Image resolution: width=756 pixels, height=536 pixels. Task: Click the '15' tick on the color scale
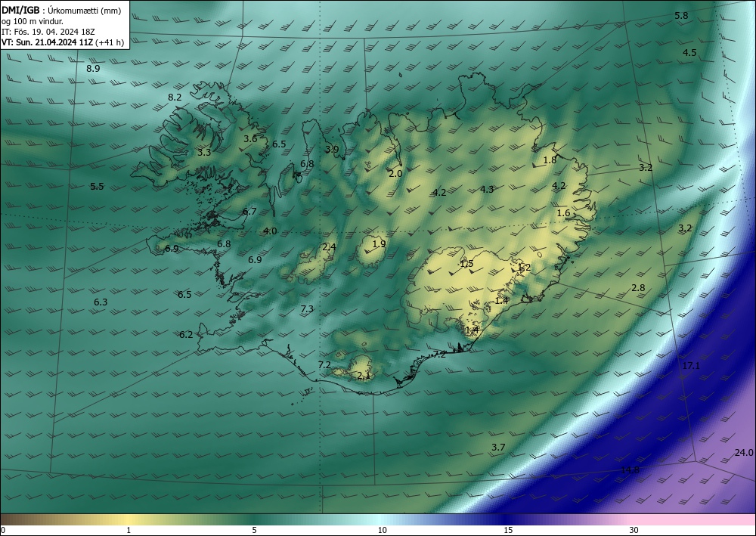[508, 531]
